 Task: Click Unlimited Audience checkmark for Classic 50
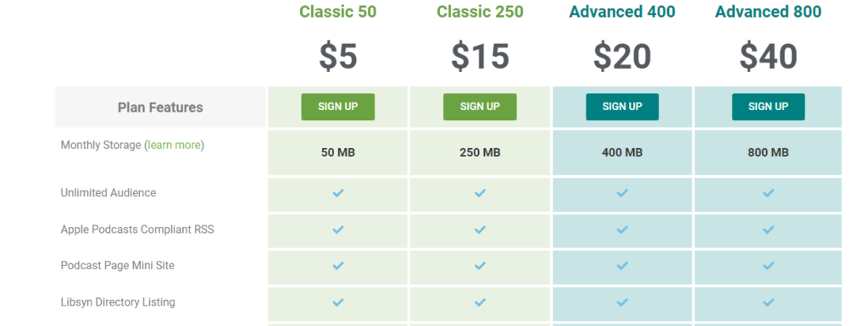337,193
